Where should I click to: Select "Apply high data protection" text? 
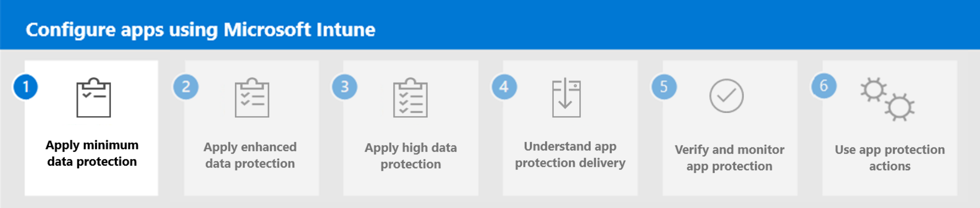coord(411,156)
